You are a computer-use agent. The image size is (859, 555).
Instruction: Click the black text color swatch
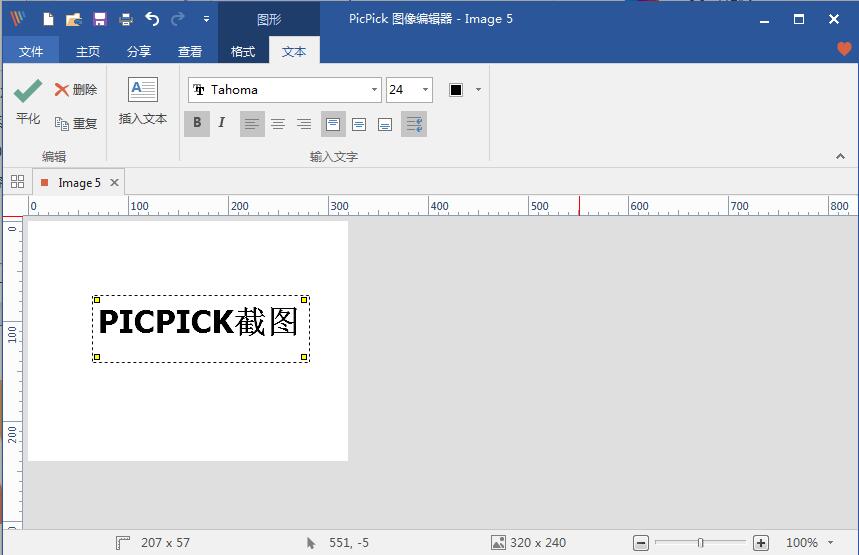click(456, 90)
